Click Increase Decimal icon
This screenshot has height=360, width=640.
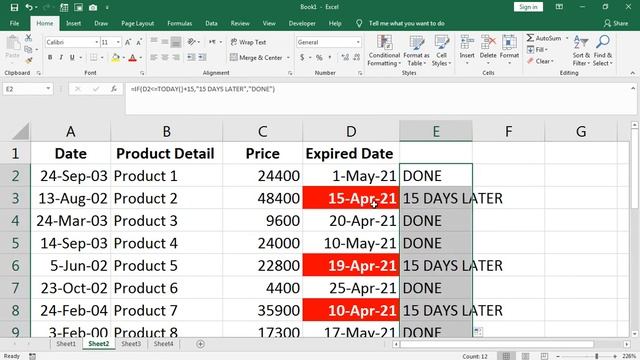345,58
